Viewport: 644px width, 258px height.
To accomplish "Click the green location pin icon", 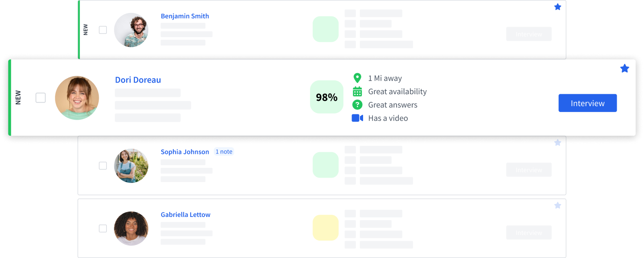I will pyautogui.click(x=357, y=78).
